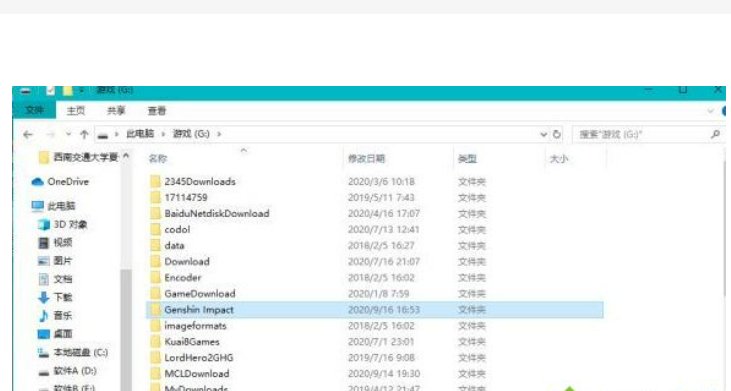731x391 pixels.
Task: Click the OneDrive cloud icon
Action: click(x=37, y=182)
